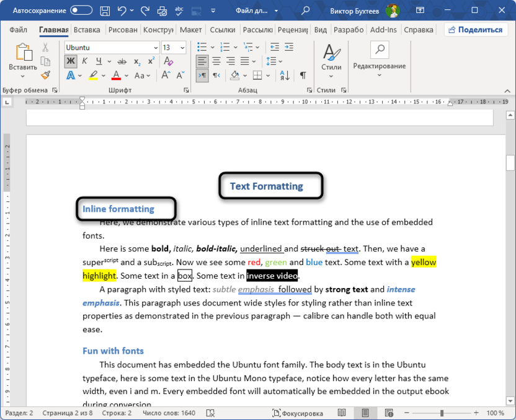The width and height of the screenshot is (516, 420).
Task: Toggle left-to-right text direction
Action: pos(202,75)
